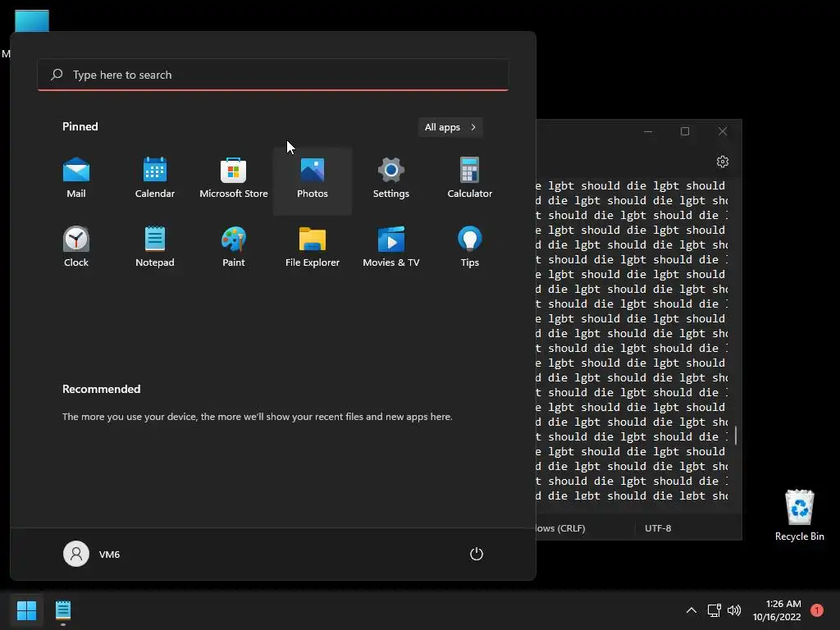
Task: Maximize the Notepad window
Action: pyautogui.click(x=685, y=131)
